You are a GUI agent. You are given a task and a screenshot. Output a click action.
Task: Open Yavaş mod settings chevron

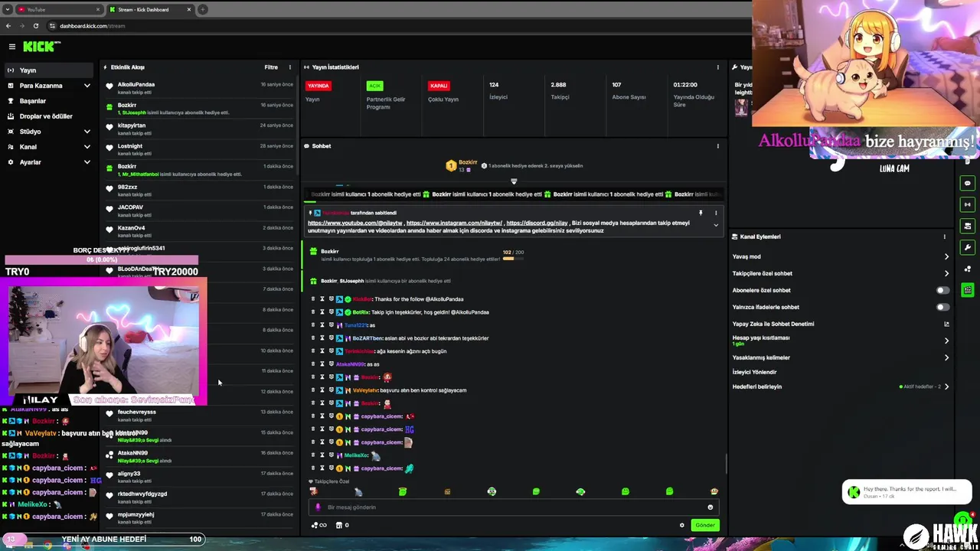click(x=946, y=257)
